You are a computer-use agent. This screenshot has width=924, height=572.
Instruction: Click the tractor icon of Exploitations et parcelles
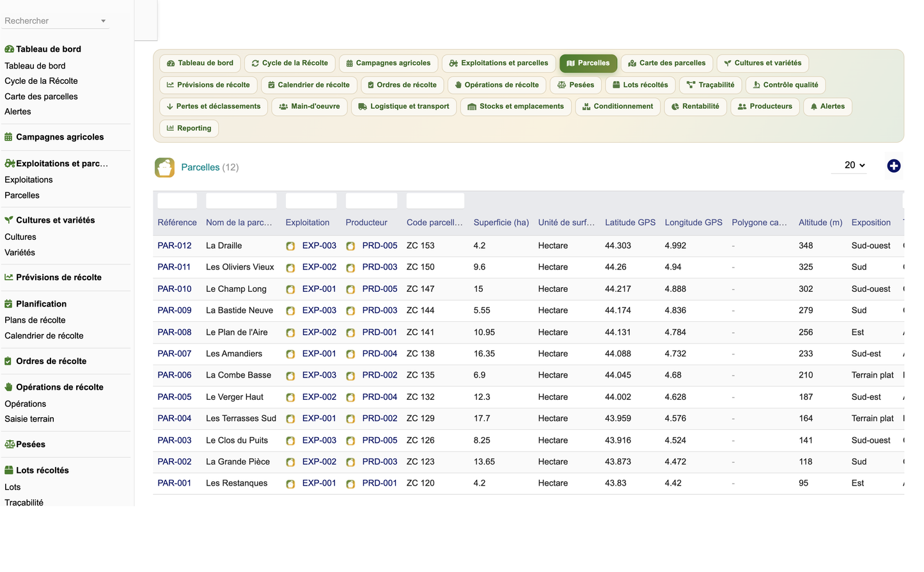click(10, 163)
